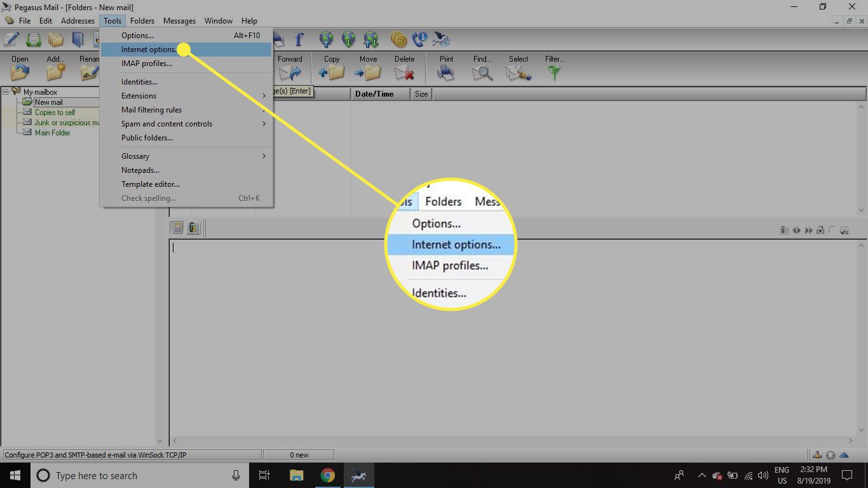Click the globe with both arrows send/receive icon
This screenshot has width=868, height=488.
pos(370,39)
